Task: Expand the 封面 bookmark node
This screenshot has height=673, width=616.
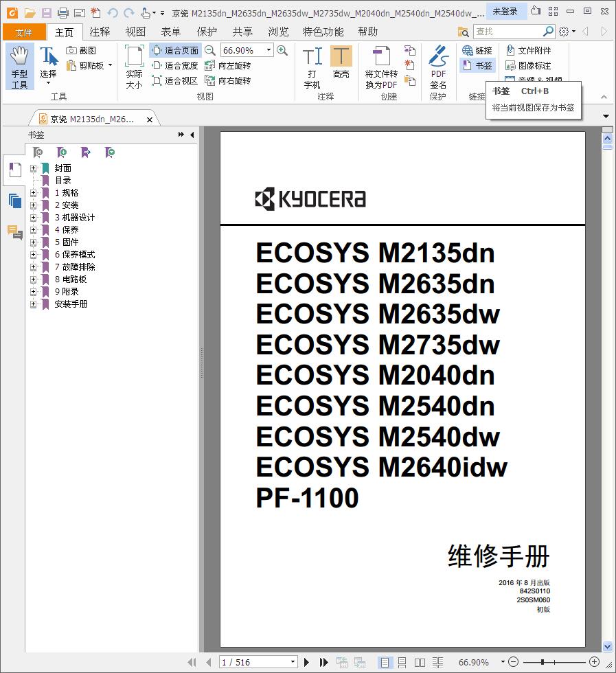Action: click(x=33, y=168)
